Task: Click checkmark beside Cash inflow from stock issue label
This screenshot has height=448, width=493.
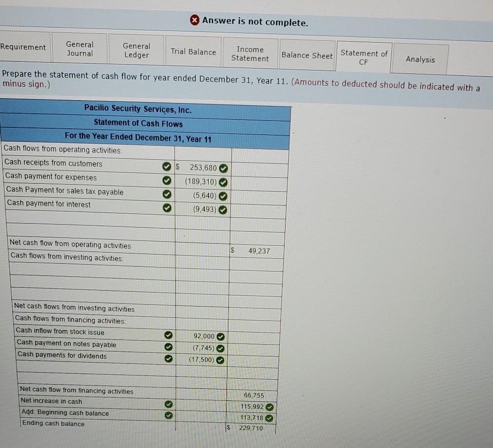Action: [169, 335]
